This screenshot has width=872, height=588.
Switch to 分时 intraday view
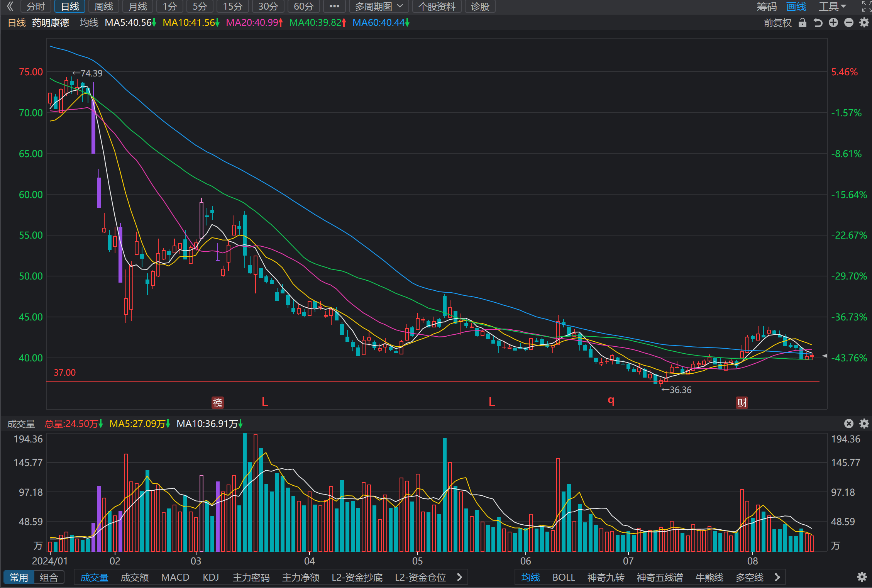[36, 6]
